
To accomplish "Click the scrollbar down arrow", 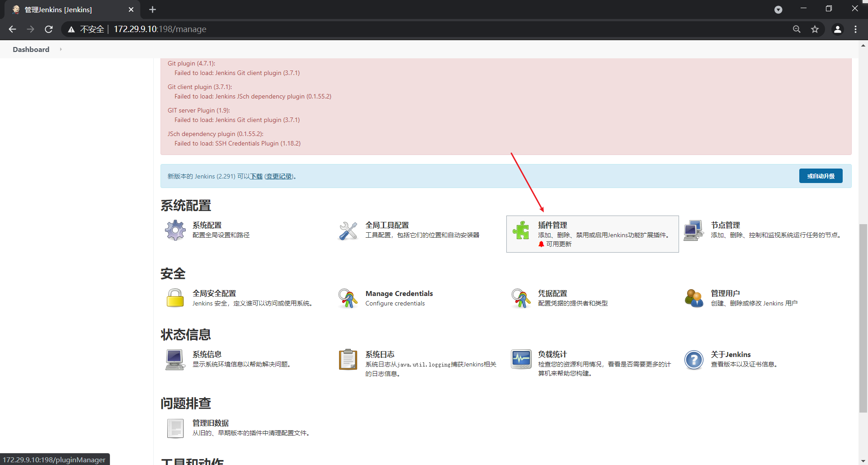I will point(863,461).
